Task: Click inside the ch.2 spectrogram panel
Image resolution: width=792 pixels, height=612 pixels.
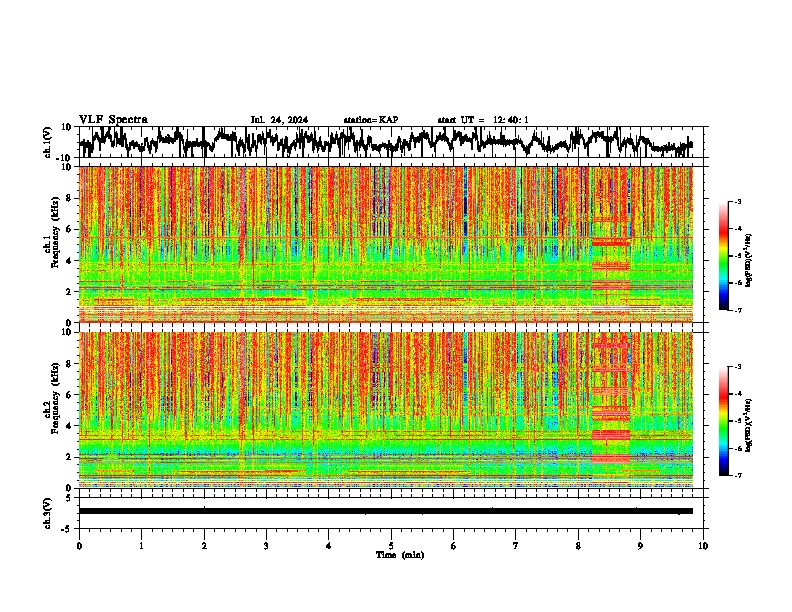Action: click(x=386, y=410)
